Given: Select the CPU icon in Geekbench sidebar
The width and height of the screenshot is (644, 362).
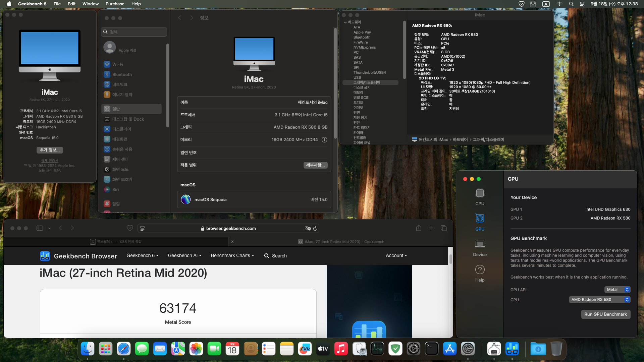Looking at the screenshot, I should [480, 197].
